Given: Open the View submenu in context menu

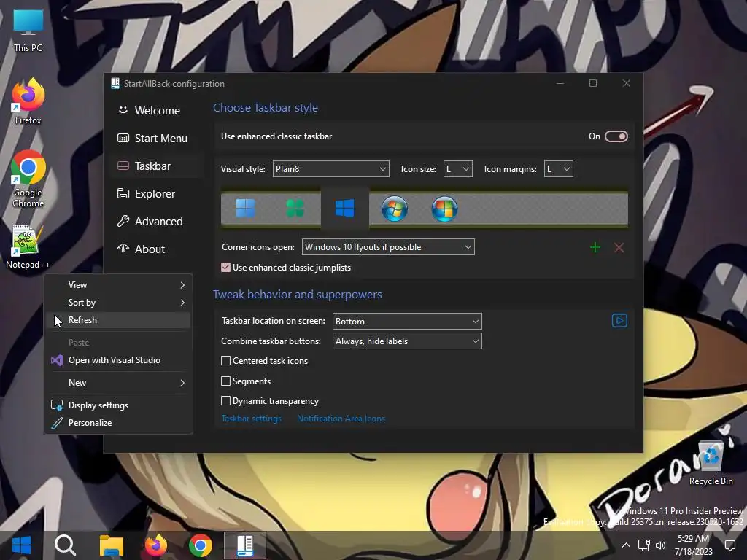Looking at the screenshot, I should tap(118, 285).
